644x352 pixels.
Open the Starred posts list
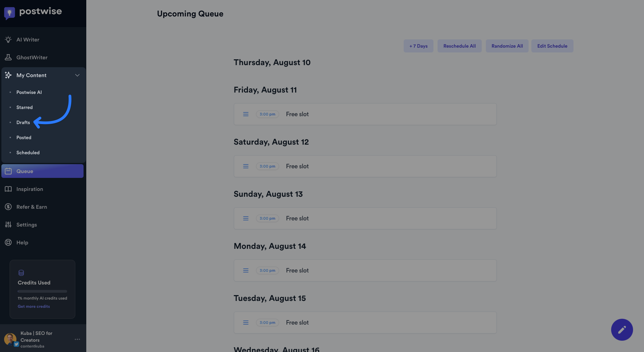25,107
